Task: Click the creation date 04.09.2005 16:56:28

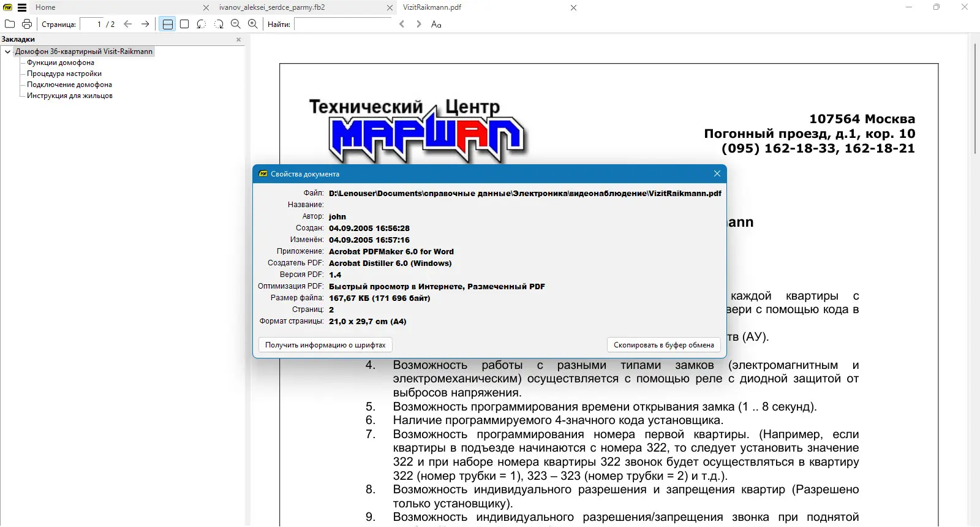Action: (x=369, y=228)
